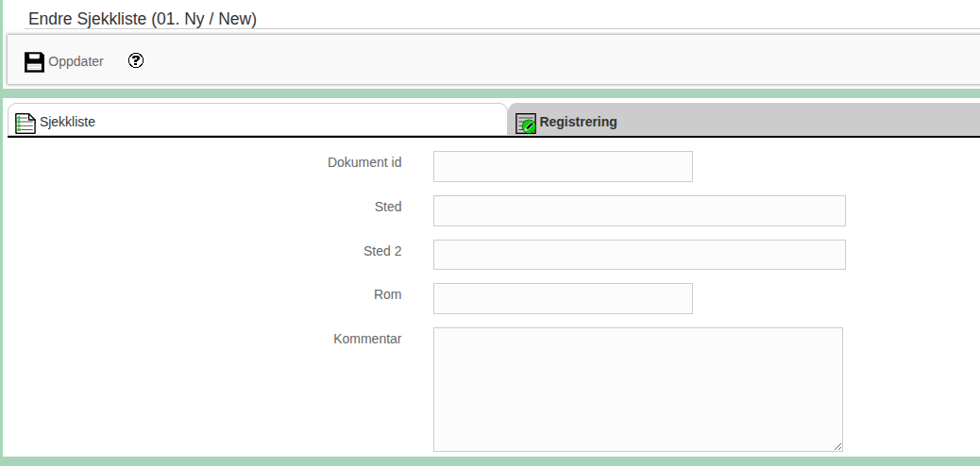Click the Endre Sjekkliste page heading

point(143,18)
